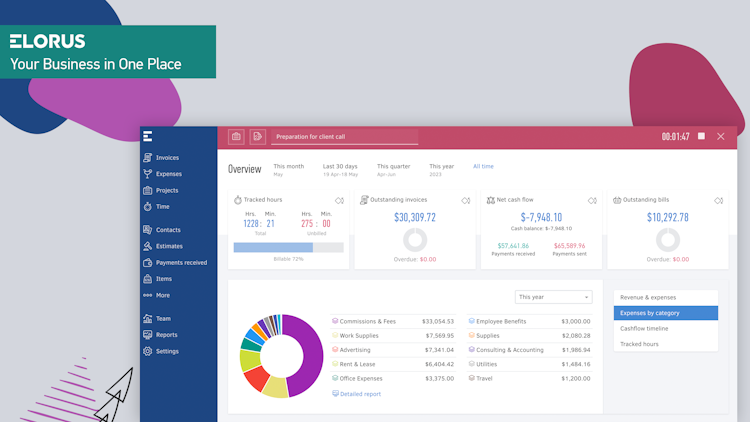Click the Commissions & Fees category icon
750x422 pixels.
(x=335, y=321)
